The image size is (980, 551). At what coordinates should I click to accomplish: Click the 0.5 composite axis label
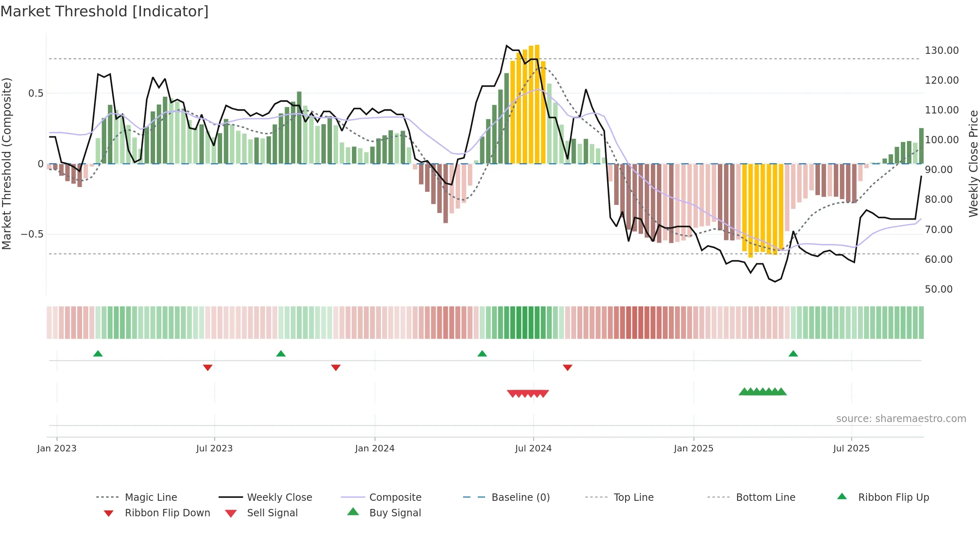point(36,93)
